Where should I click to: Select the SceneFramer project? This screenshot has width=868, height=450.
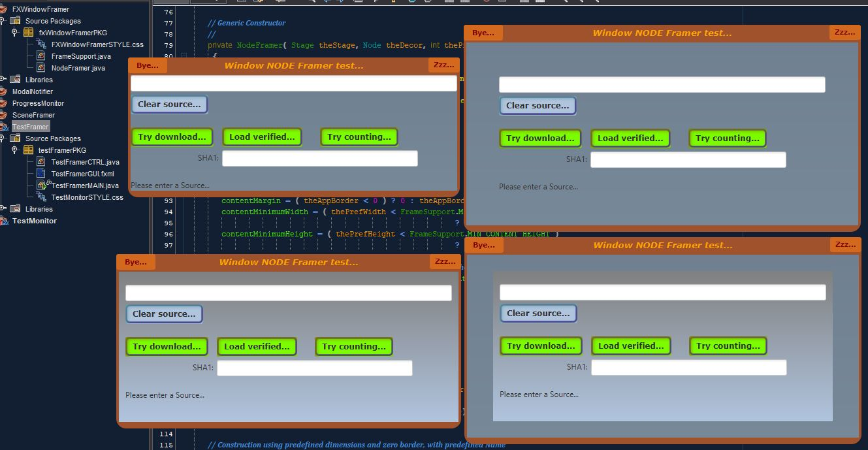tap(33, 115)
